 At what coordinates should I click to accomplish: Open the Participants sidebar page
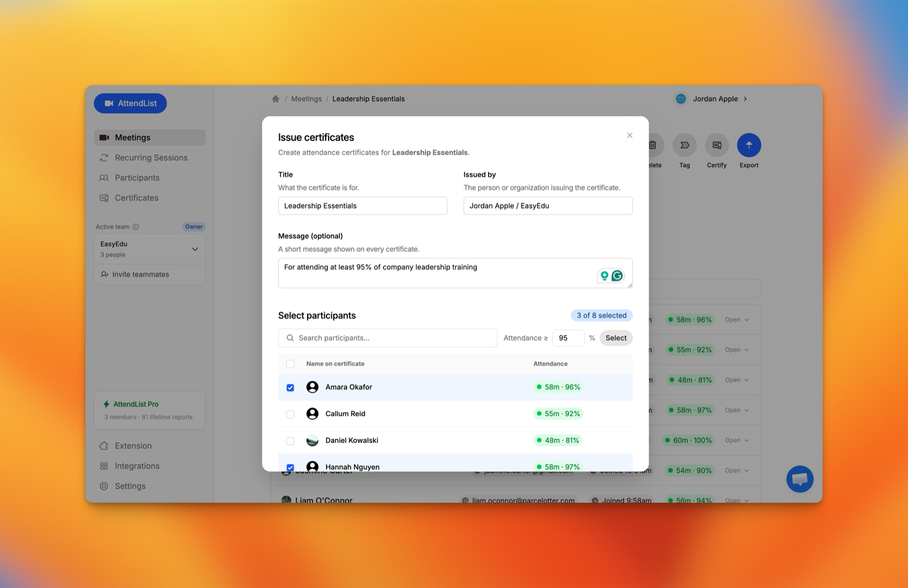click(x=150, y=177)
